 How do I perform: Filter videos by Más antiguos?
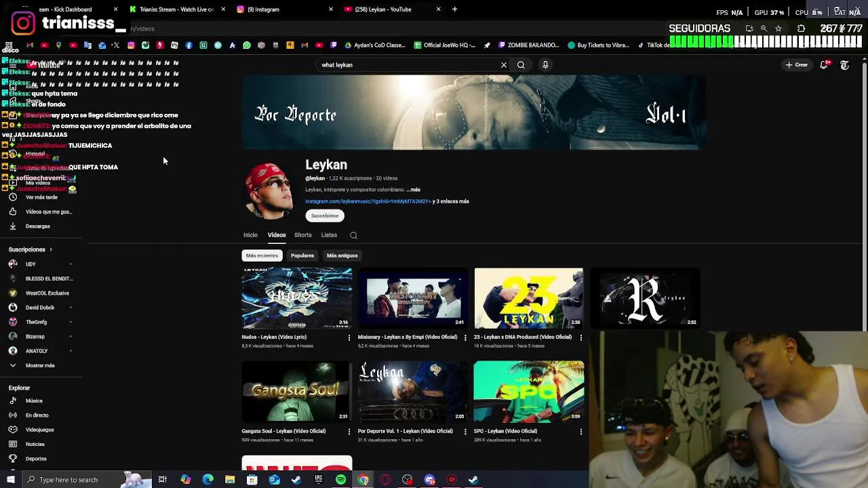click(342, 256)
